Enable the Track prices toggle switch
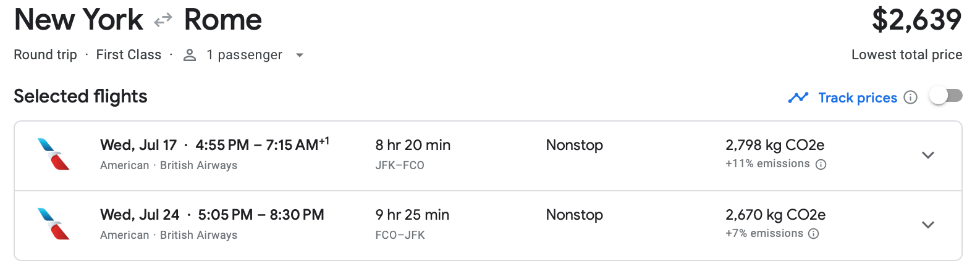The height and width of the screenshot is (274, 980). pos(945,96)
